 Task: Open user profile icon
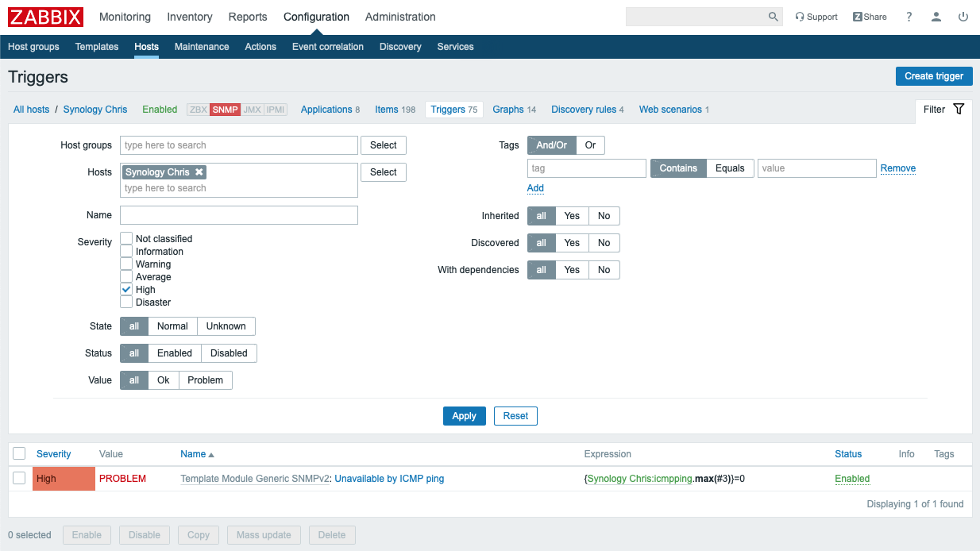[x=936, y=17]
